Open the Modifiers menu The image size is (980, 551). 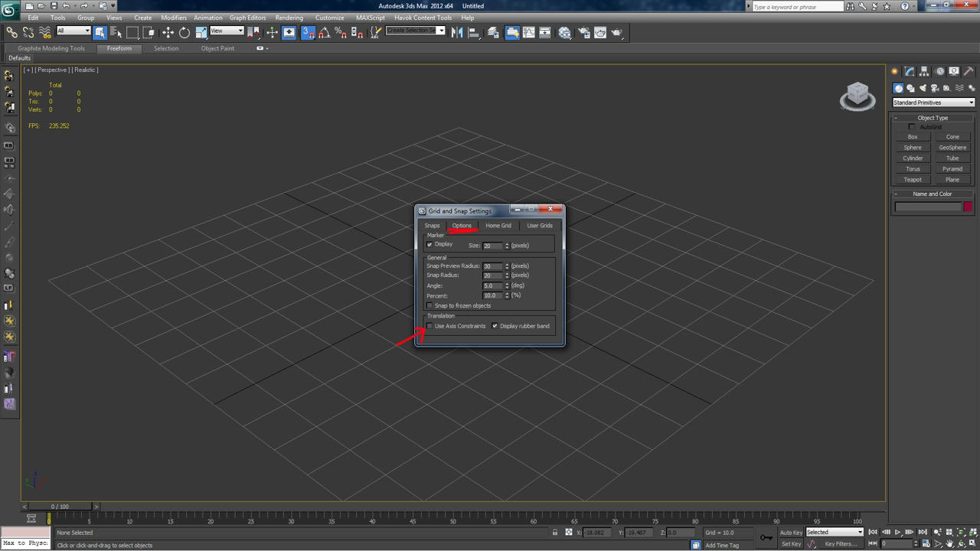(174, 18)
